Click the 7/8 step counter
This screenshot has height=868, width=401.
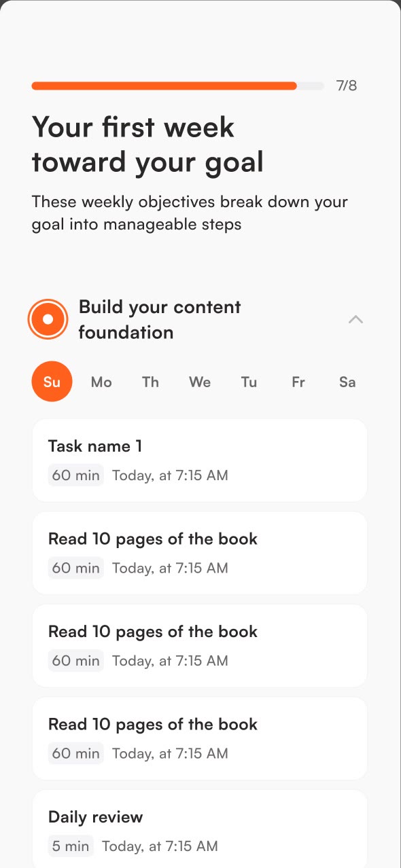click(347, 86)
